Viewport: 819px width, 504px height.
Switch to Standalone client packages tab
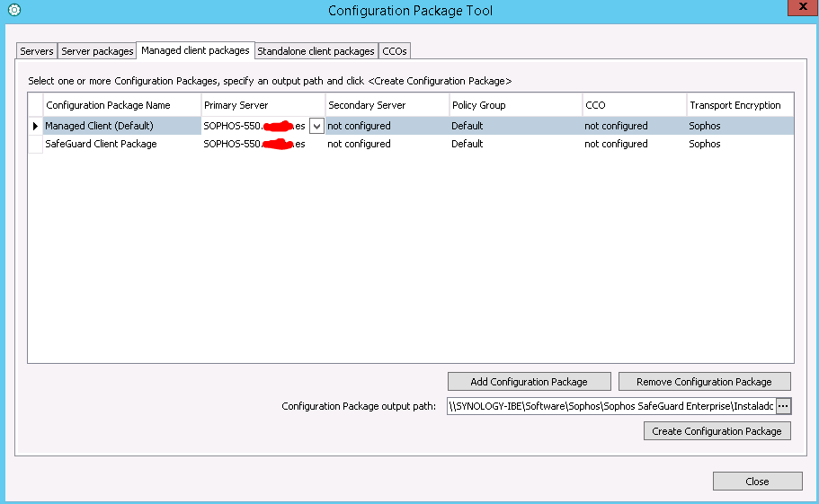point(316,51)
